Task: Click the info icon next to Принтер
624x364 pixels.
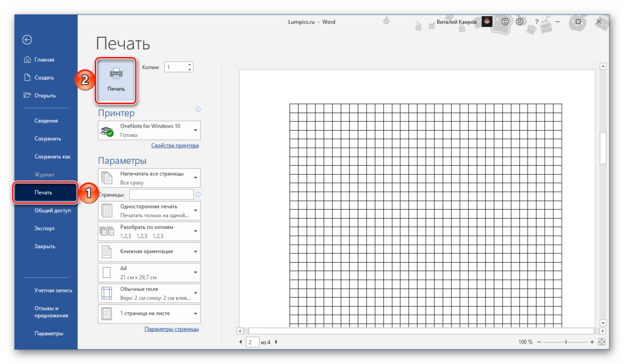Action: coord(198,110)
